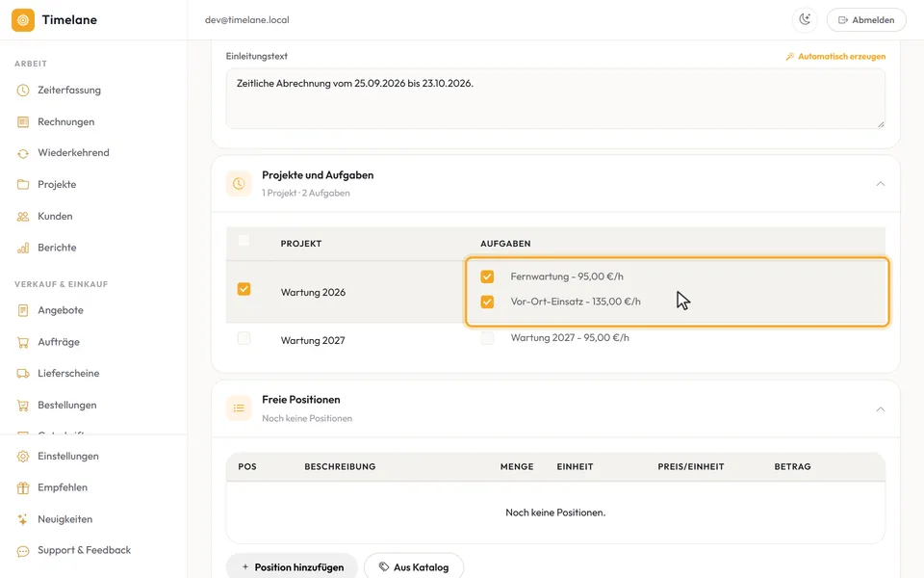
Task: Collapse the Projekte und Aufgaben section
Action: pyautogui.click(x=881, y=184)
